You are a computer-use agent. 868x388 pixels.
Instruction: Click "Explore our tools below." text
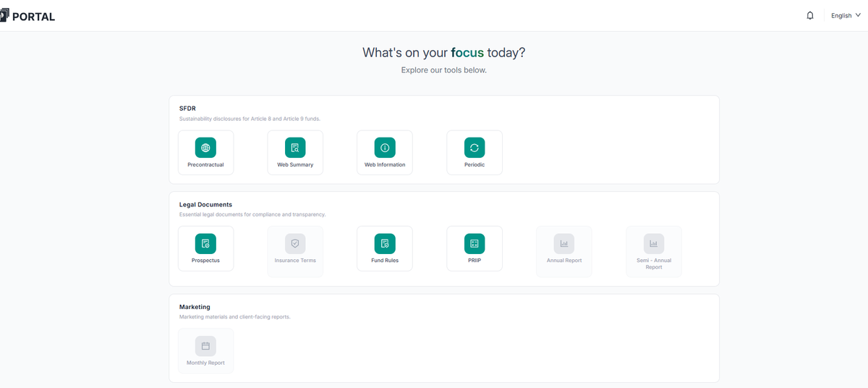[x=444, y=70]
